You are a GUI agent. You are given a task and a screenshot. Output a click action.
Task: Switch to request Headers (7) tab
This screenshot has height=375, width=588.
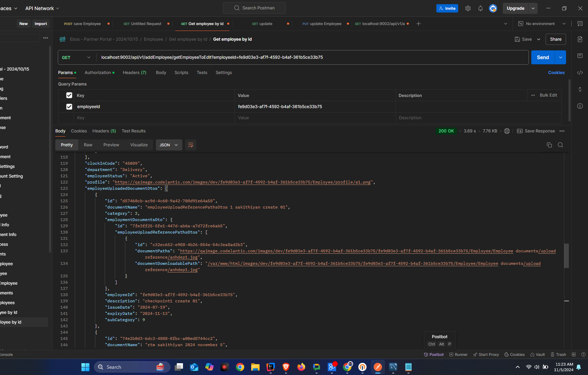click(134, 73)
